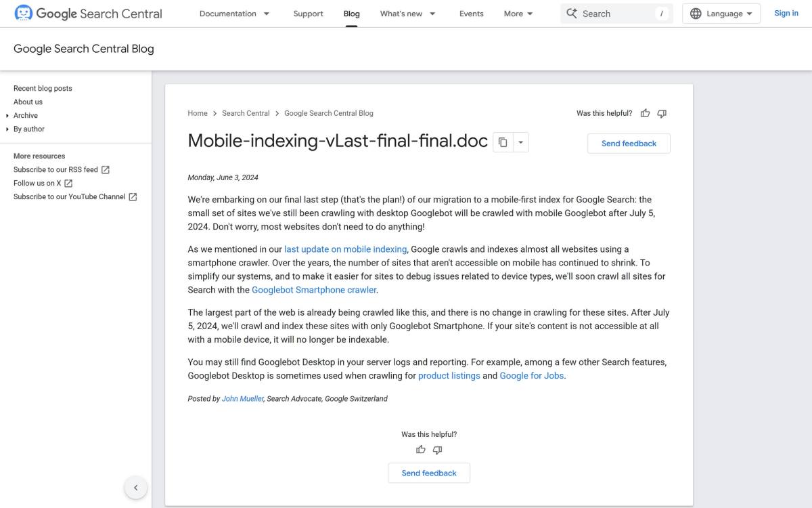812x508 pixels.
Task: Click the Mobile-indexing-vLast-final-final.doc heading
Action: (338, 141)
